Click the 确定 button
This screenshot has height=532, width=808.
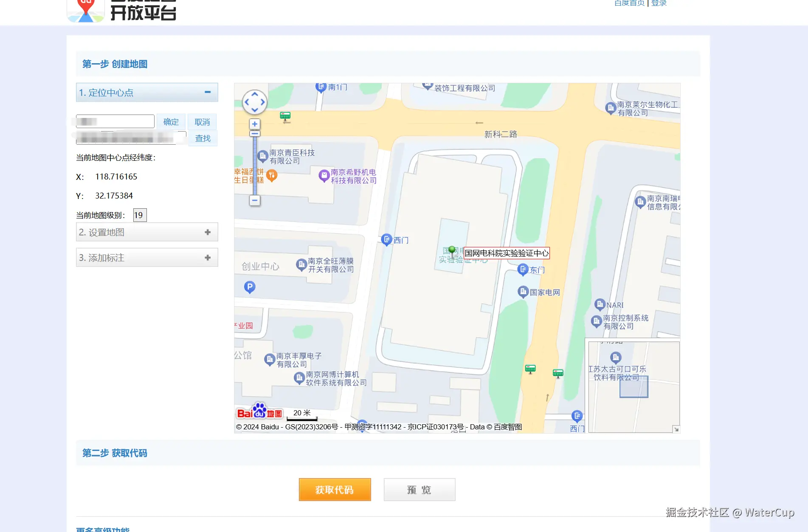171,122
